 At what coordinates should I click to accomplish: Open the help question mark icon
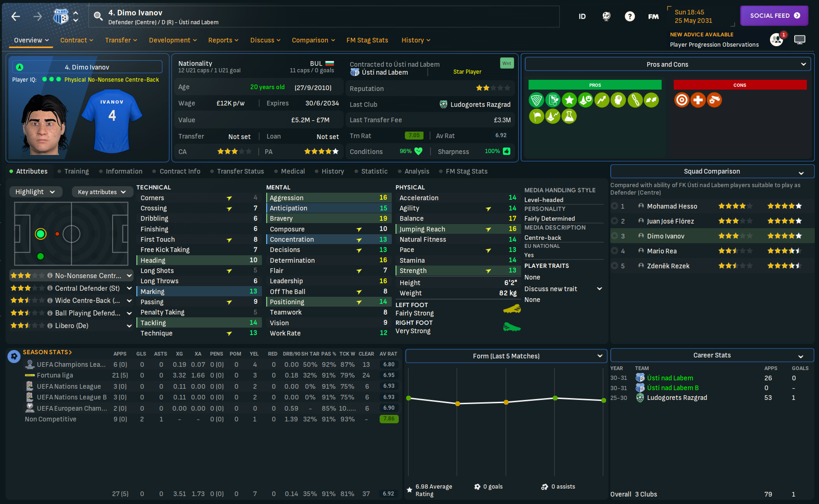tap(630, 16)
